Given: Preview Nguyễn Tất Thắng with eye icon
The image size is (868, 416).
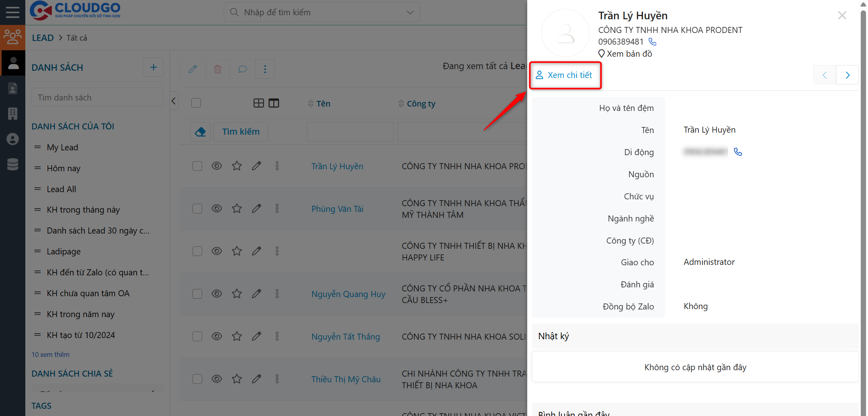Looking at the screenshot, I should click(x=217, y=336).
